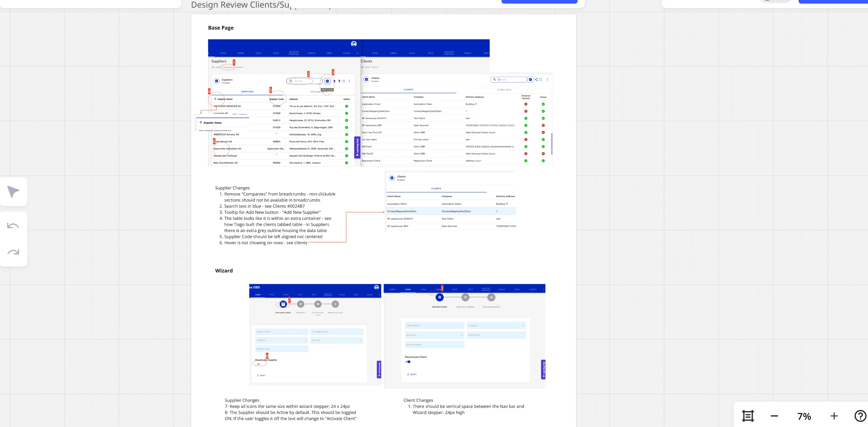Select the SUPPLIERS tab in Suppliers screenshot
The width and height of the screenshot is (868, 427).
point(247,92)
